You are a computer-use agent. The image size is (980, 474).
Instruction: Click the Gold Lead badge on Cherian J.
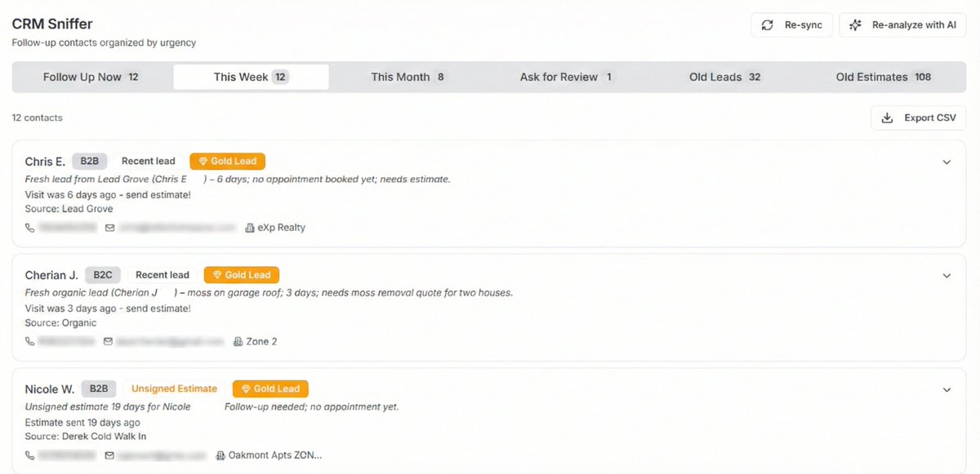[242, 275]
